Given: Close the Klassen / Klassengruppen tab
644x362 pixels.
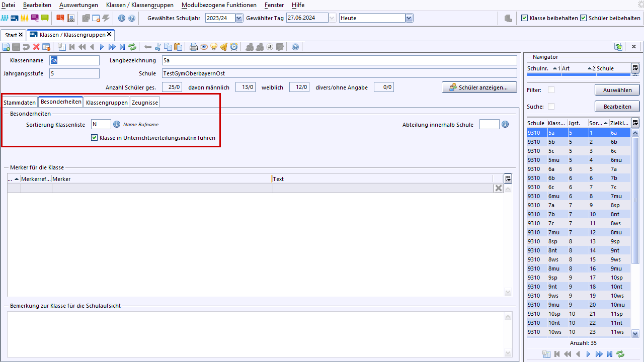Looking at the screenshot, I should [109, 34].
